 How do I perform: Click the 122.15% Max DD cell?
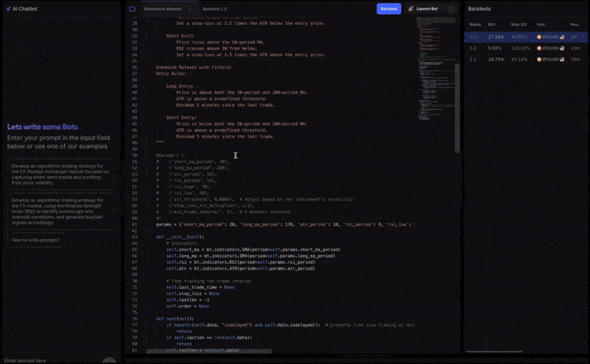[x=520, y=48]
